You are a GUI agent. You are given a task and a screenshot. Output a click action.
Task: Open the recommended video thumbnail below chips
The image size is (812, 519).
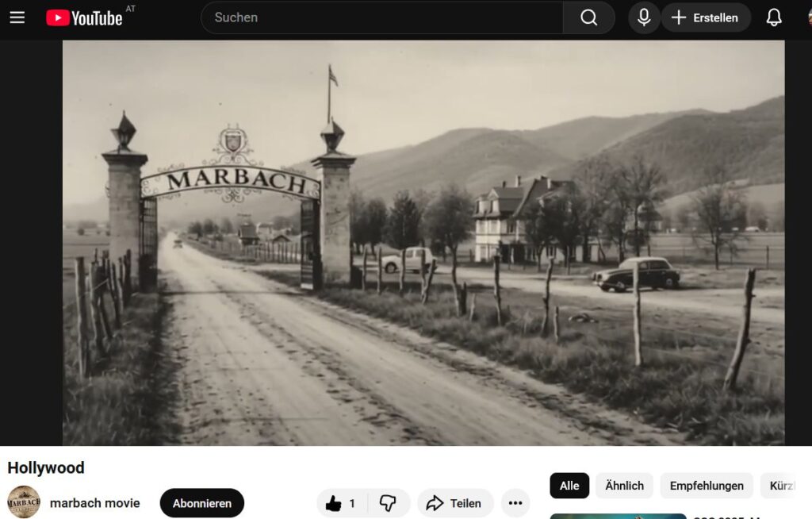coord(618,516)
